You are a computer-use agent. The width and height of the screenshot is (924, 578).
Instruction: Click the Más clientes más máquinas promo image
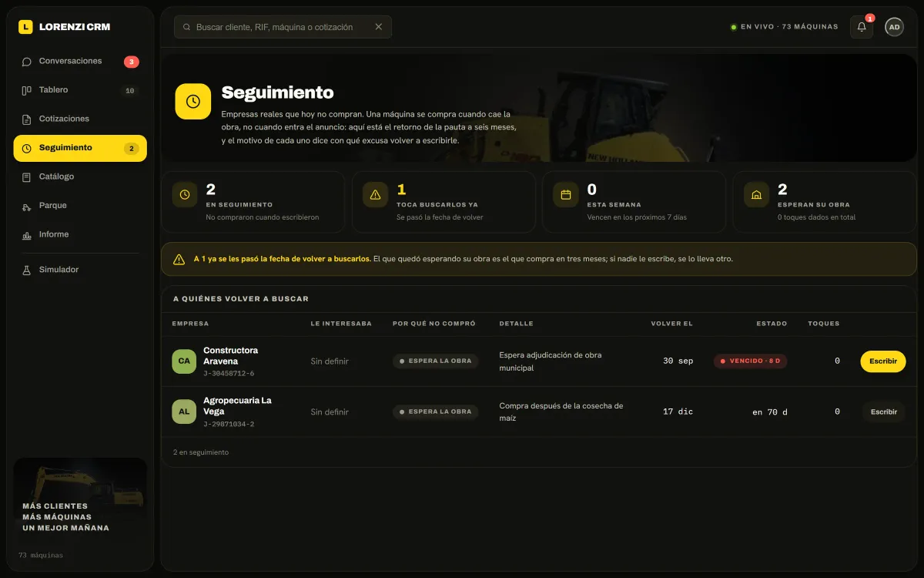[x=80, y=499]
